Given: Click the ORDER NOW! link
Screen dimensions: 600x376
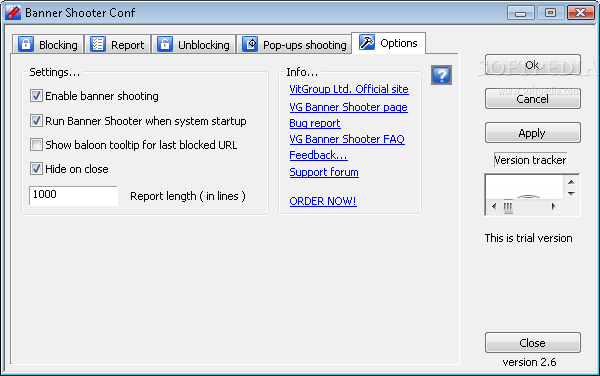Looking at the screenshot, I should (x=323, y=201).
